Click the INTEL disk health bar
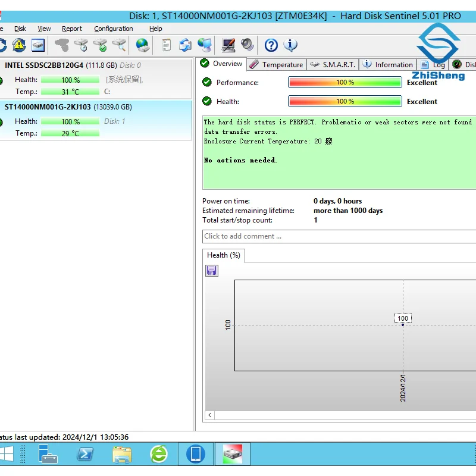The image size is (476, 476). pyautogui.click(x=70, y=80)
